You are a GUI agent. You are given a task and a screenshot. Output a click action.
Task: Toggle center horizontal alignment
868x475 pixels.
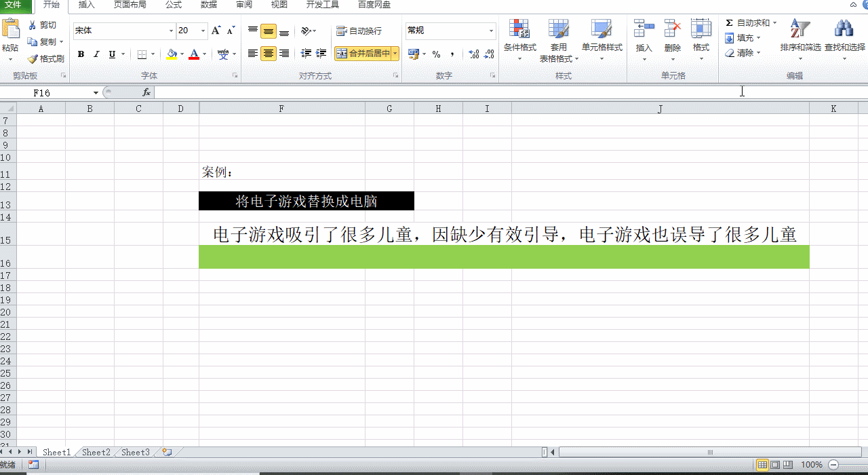pos(269,54)
